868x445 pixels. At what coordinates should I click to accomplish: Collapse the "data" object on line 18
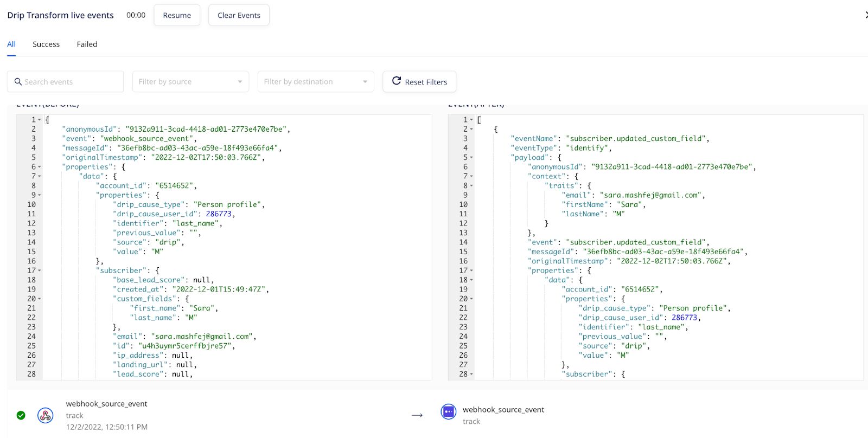click(471, 280)
